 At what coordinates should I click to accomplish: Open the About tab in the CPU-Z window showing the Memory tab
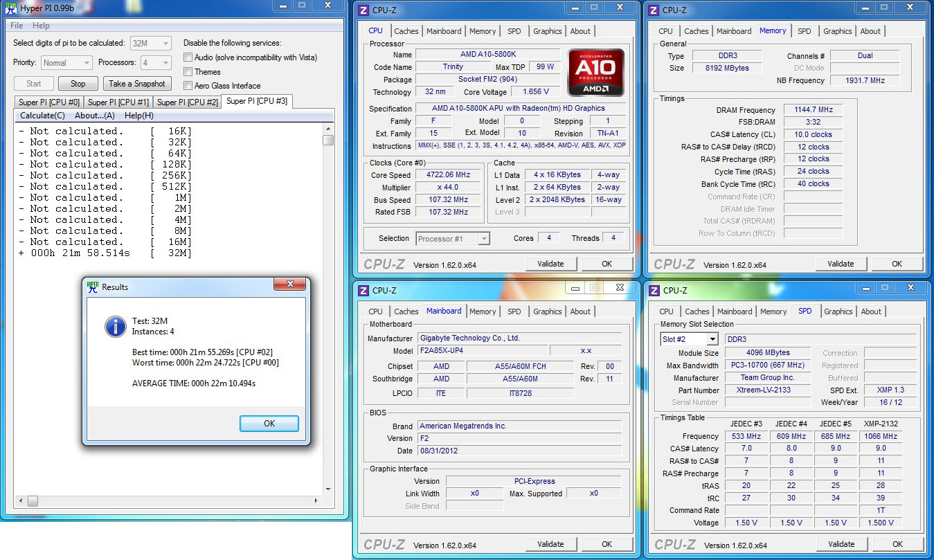[870, 31]
